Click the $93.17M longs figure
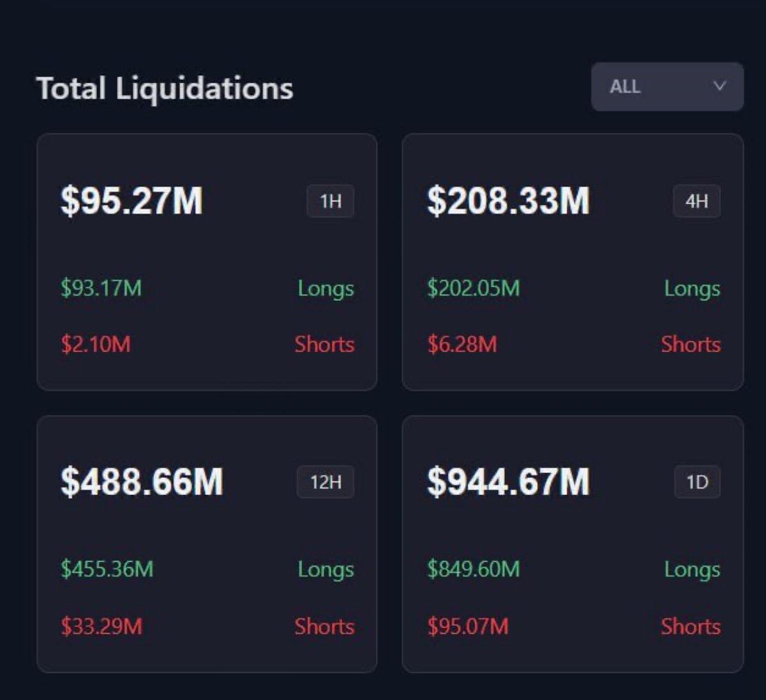This screenshot has width=766, height=700. 101,289
